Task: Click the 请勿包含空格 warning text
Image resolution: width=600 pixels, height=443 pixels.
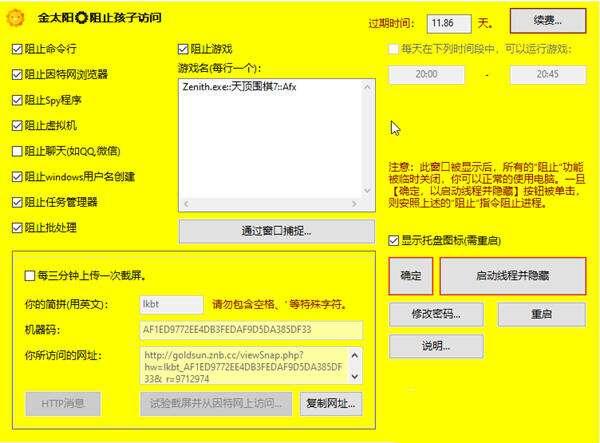Action: 280,305
